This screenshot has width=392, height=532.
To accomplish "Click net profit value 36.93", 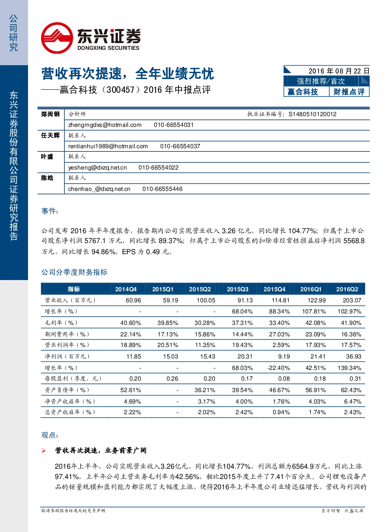I will click(x=354, y=357).
